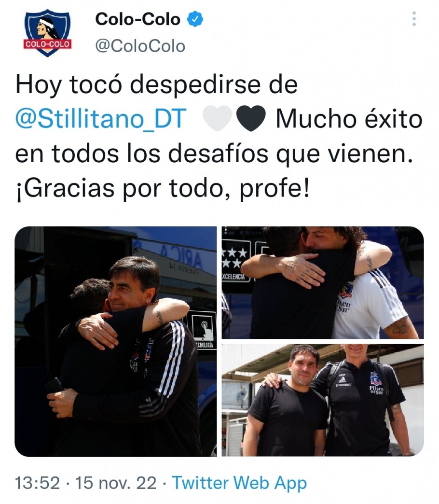Open the photo of the curly-haired player hugging
This screenshot has width=439, height=504.
point(323,282)
